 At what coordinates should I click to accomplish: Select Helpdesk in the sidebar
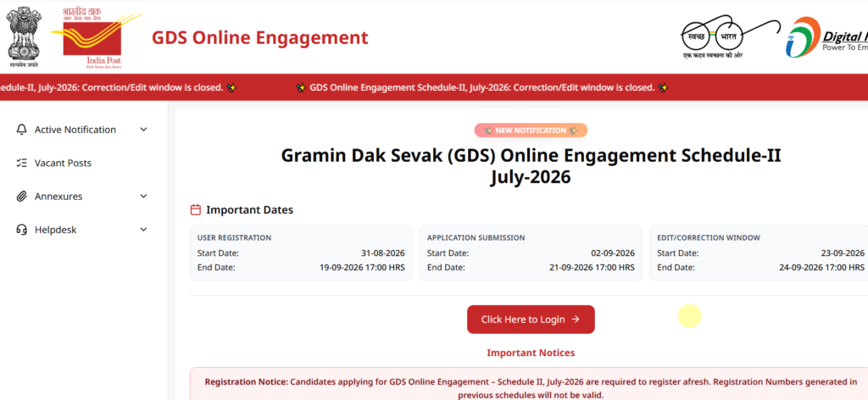click(83, 230)
